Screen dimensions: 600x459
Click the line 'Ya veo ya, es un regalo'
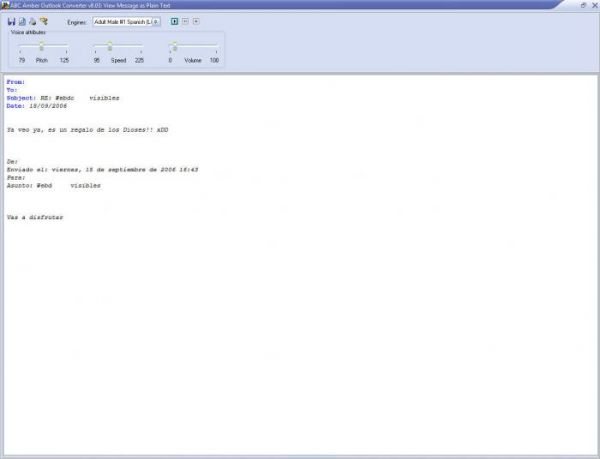click(87, 130)
